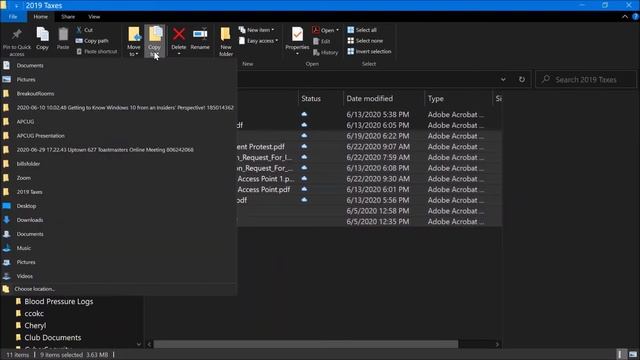Open the File tab

pyautogui.click(x=13, y=17)
